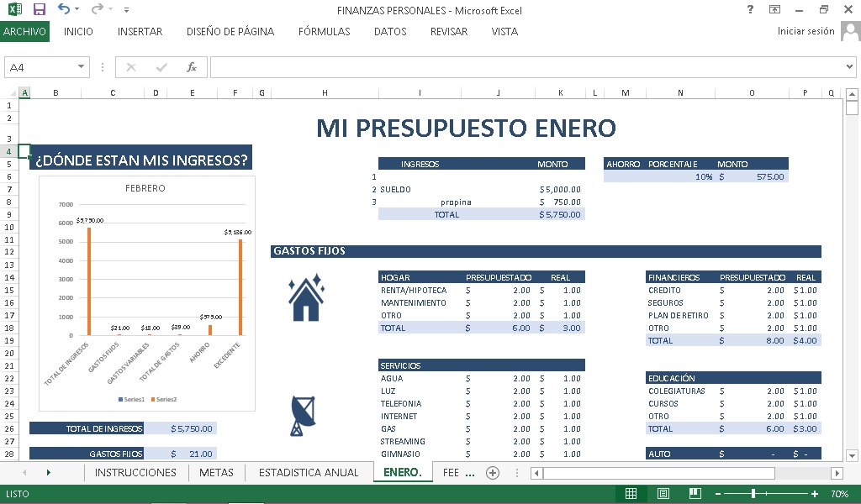861x504 pixels.
Task: Click the Ribbon Display Options icon
Action: 775,10
